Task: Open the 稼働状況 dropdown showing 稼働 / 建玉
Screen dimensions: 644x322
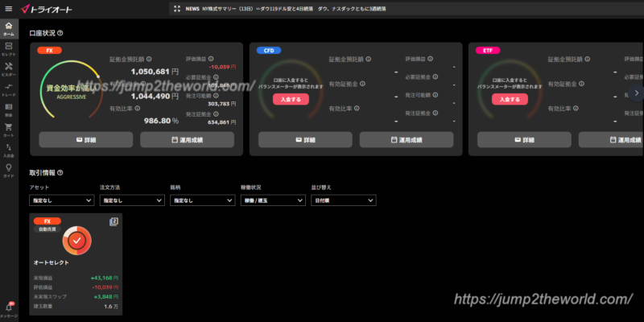Action: pos(270,200)
